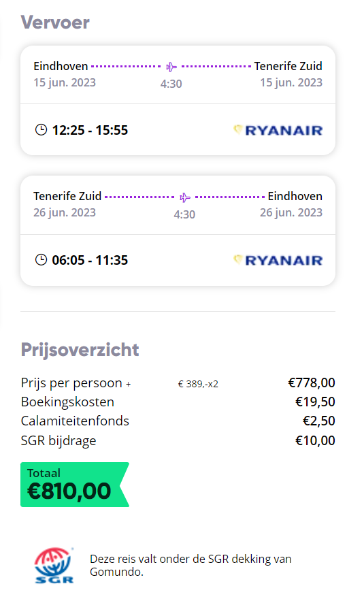Click the SGR dekking van Gomundo text
Viewport: 364px width, 601px height.
coord(191,566)
